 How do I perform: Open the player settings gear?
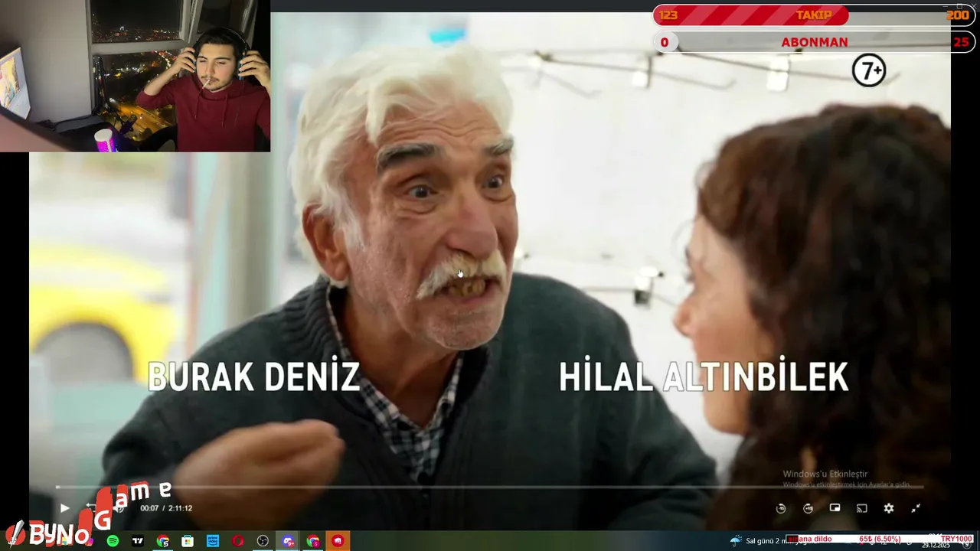888,508
